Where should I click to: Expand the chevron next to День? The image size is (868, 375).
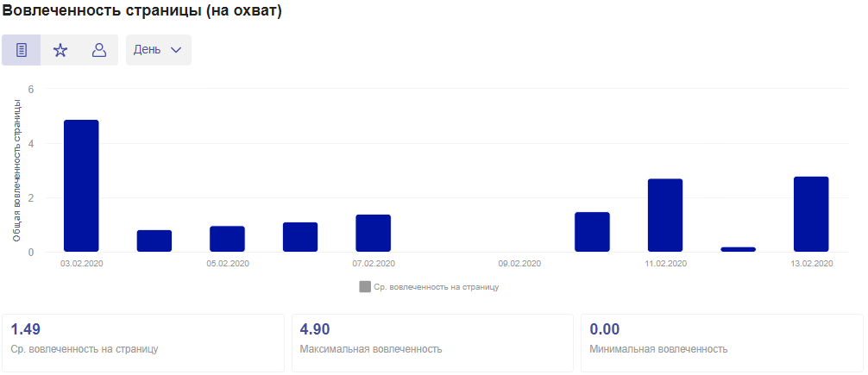click(x=176, y=50)
